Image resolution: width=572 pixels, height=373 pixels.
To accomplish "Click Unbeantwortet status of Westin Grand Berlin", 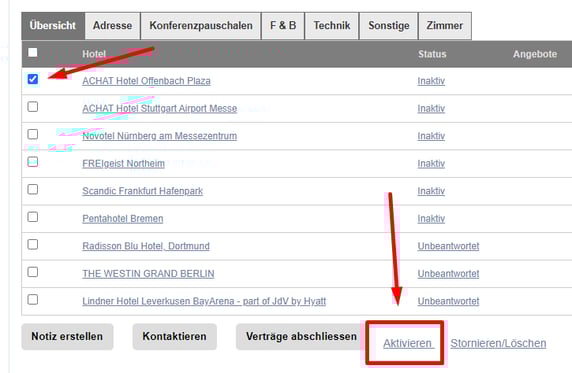I will 448,274.
